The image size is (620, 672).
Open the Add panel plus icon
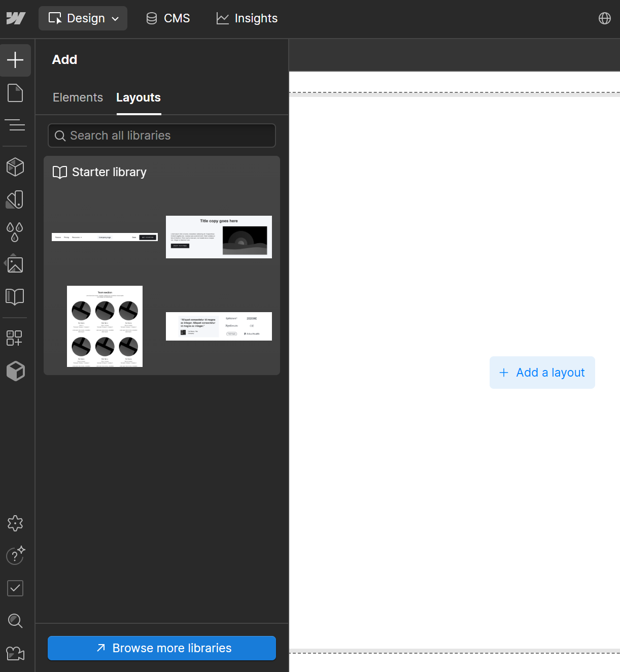pyautogui.click(x=15, y=60)
